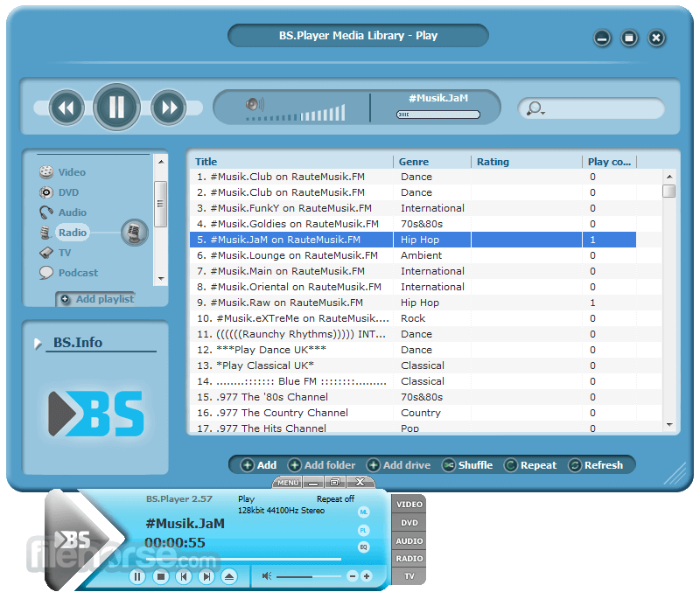Image resolution: width=700 pixels, height=599 pixels.
Task: Select row 1 #Musik.Club on RauteMusik.FM
Action: point(413,177)
